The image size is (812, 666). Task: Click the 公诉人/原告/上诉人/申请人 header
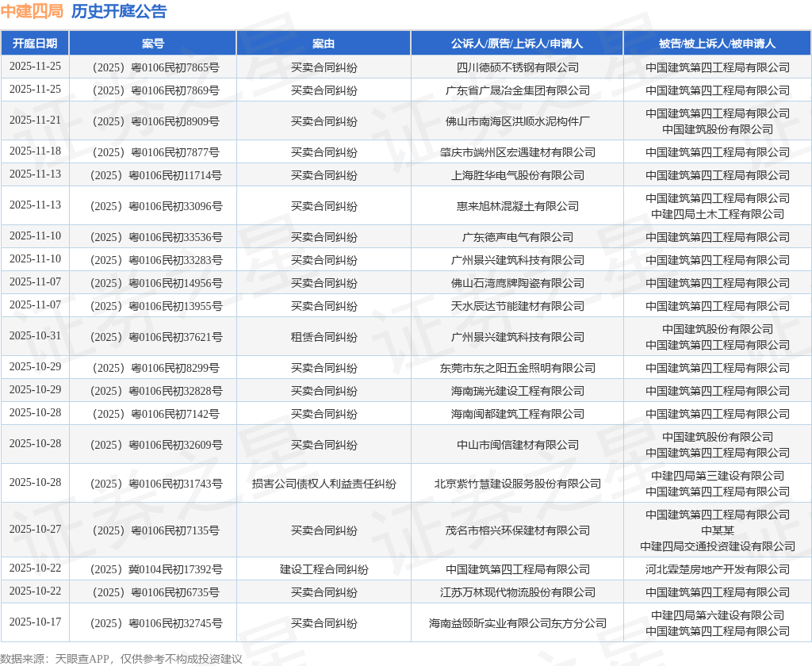point(517,44)
